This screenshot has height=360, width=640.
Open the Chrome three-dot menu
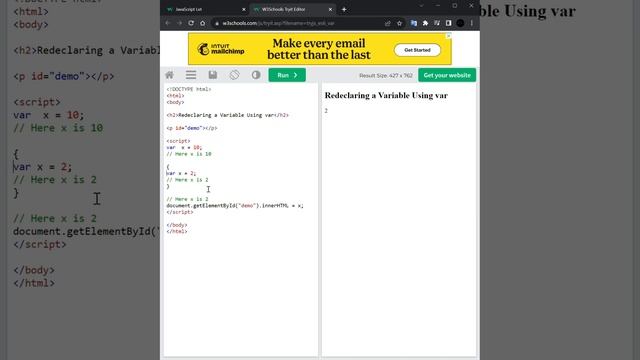click(471, 23)
